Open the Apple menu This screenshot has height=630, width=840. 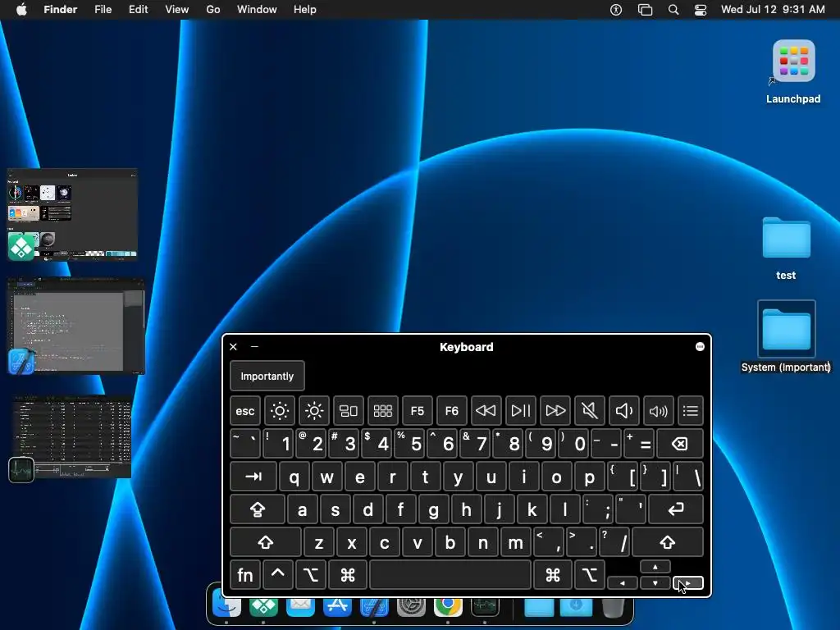pos(21,10)
